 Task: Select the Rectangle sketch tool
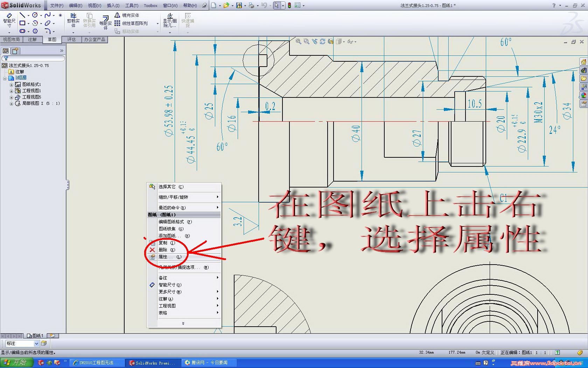click(x=22, y=23)
